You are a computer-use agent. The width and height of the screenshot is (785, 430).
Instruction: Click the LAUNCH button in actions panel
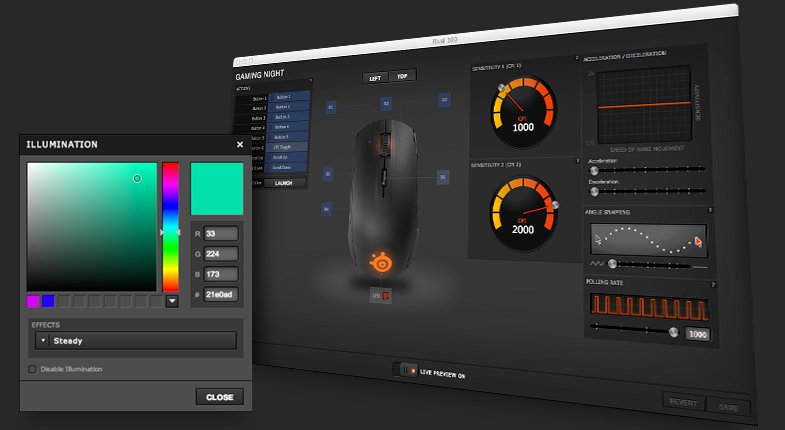click(x=284, y=183)
